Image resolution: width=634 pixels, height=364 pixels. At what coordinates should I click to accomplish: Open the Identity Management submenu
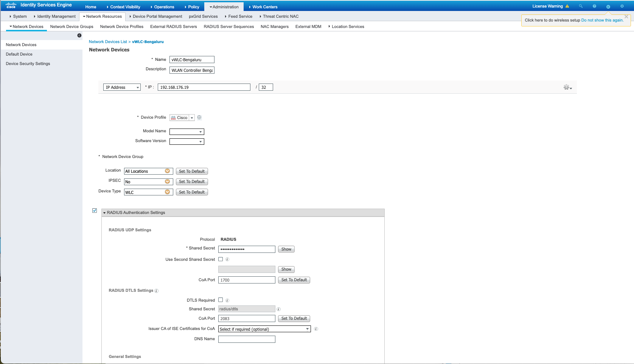pos(54,16)
